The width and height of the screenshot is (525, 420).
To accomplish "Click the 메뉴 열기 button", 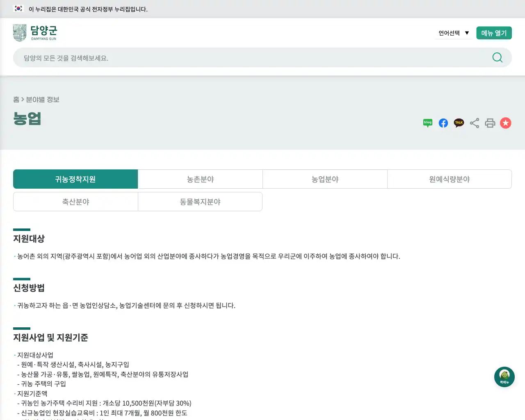I will [x=494, y=32].
